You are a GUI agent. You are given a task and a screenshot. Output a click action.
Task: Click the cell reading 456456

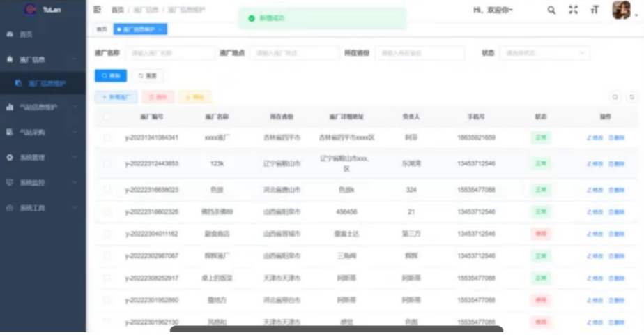(346, 212)
